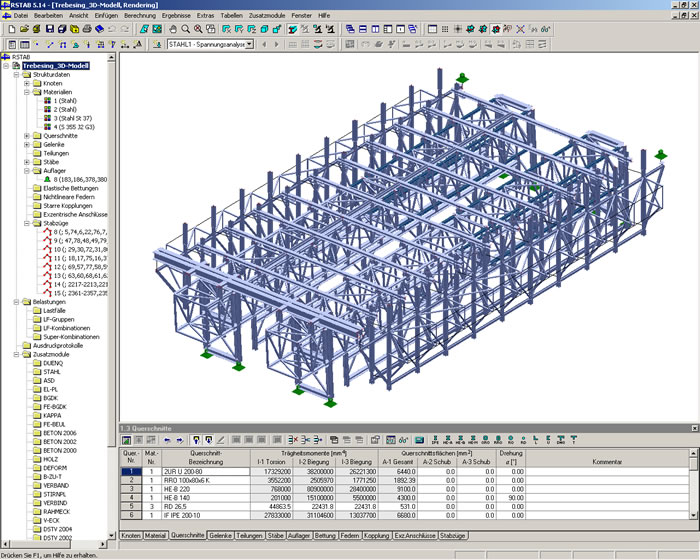Select the BETON 2006 module
Screen dimensions: 700x560
(x=60, y=433)
